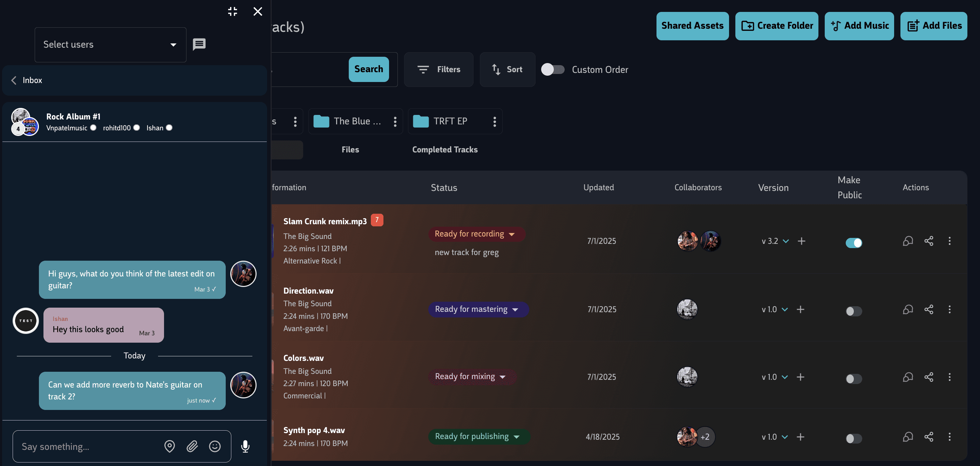The image size is (980, 466).
Task: Switch to the Completed Tracks tab
Action: pyautogui.click(x=445, y=150)
